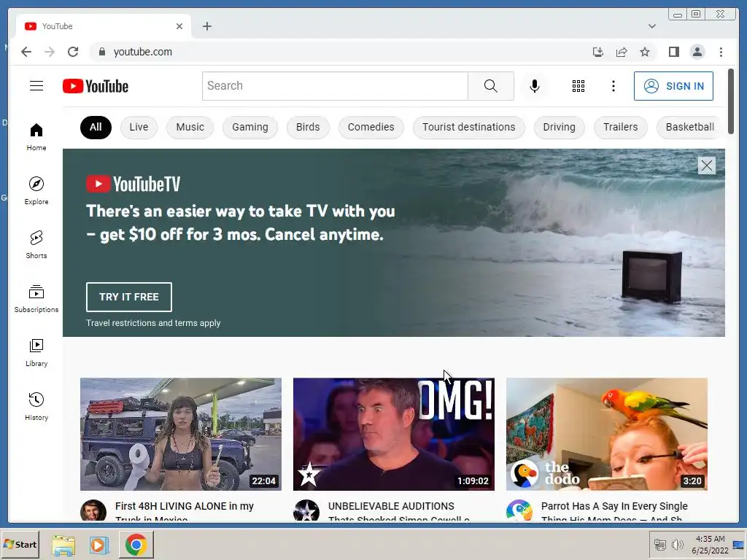Screen dimensions: 747x560
Task: Open Unbelievable Auditions video thumbnail
Action: point(393,434)
